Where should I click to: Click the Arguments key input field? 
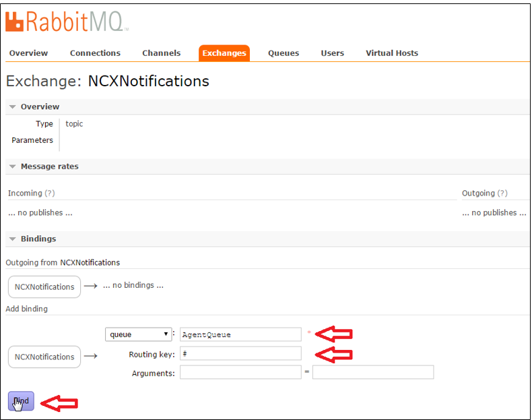(x=240, y=372)
